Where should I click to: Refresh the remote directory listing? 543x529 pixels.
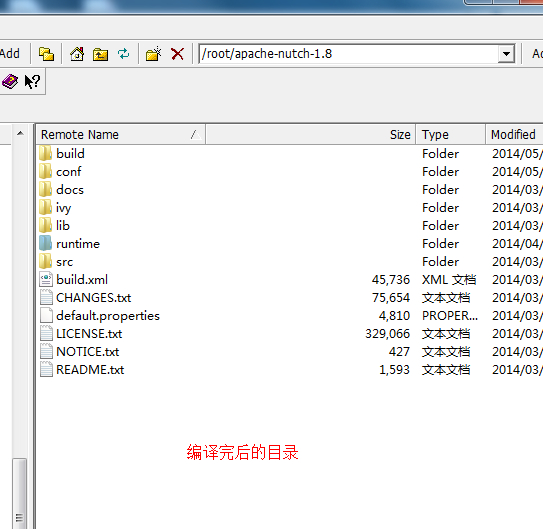(x=124, y=54)
